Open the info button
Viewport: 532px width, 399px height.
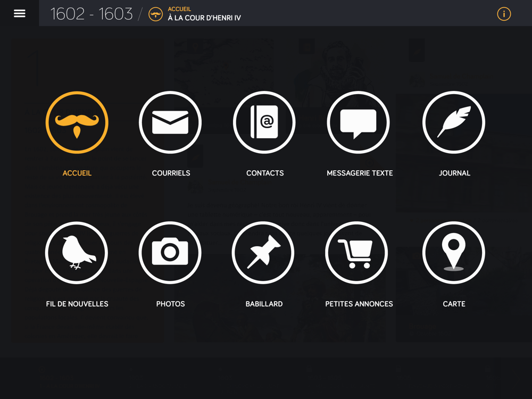coord(504,14)
